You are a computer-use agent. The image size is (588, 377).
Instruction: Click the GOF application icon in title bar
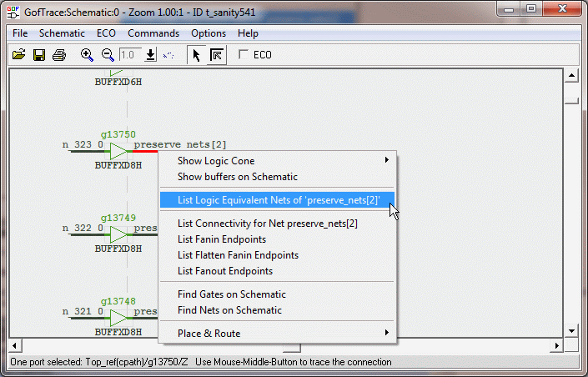click(13, 13)
